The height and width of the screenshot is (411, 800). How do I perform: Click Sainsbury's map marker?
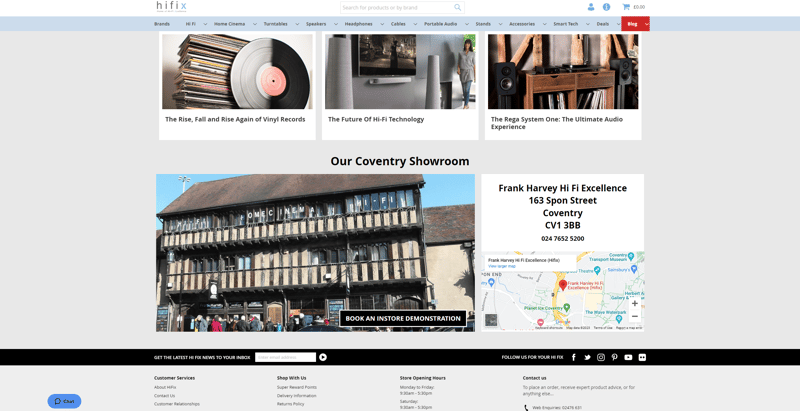(x=634, y=268)
